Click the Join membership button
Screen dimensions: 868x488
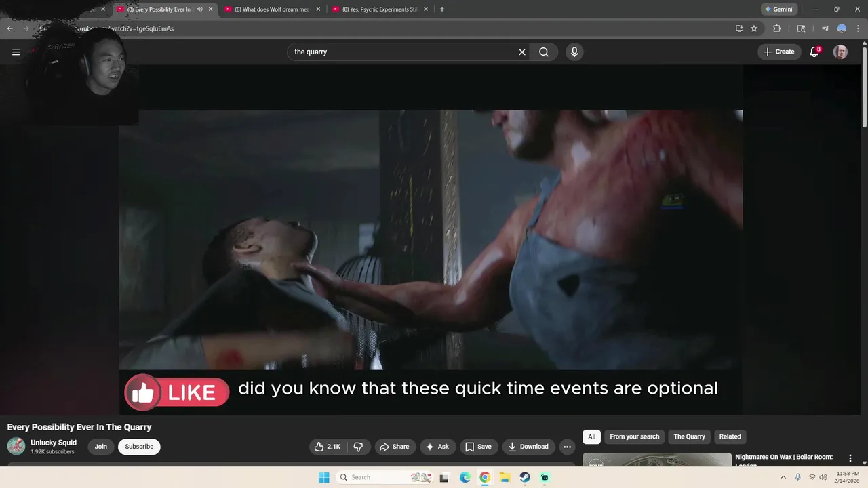101,447
